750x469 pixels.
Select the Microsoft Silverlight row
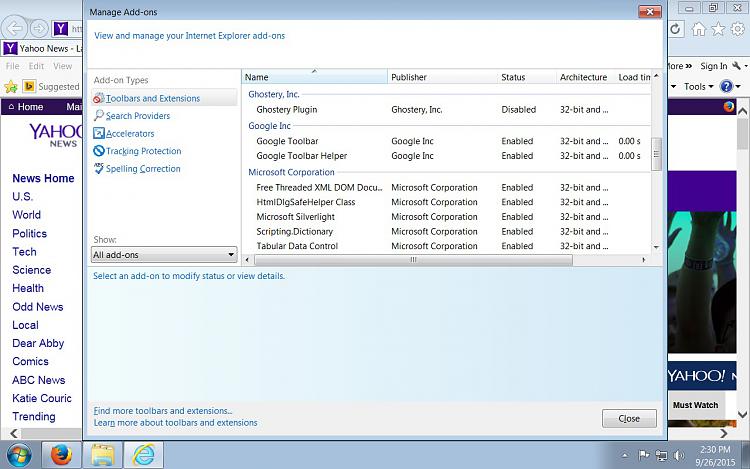446,217
